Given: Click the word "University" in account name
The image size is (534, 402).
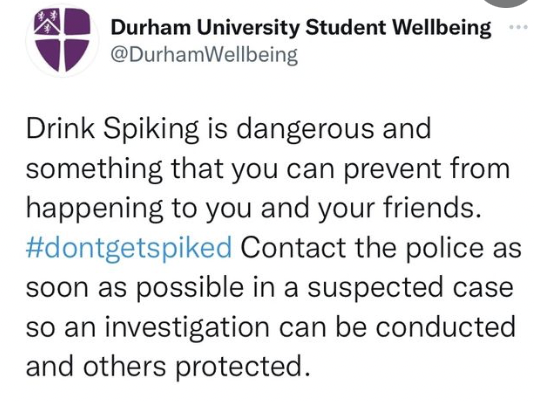Looking at the screenshot, I should [x=248, y=28].
